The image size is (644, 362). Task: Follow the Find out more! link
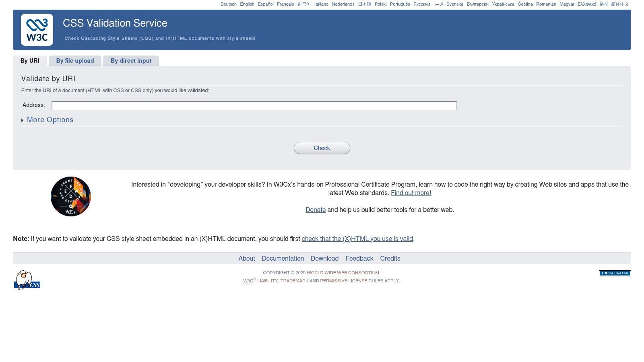(411, 193)
